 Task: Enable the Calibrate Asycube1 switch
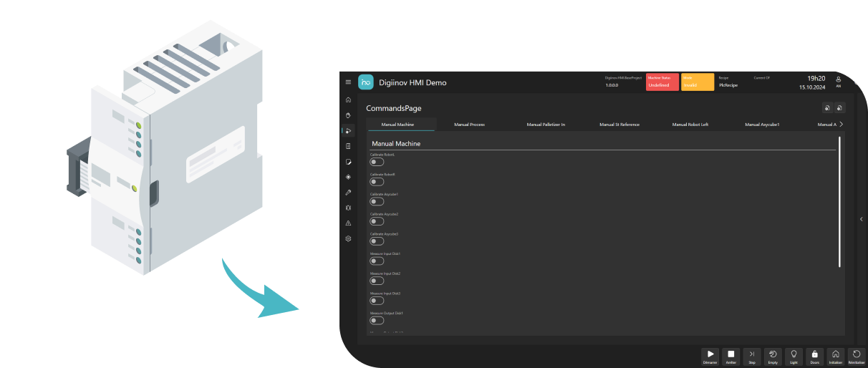(377, 201)
